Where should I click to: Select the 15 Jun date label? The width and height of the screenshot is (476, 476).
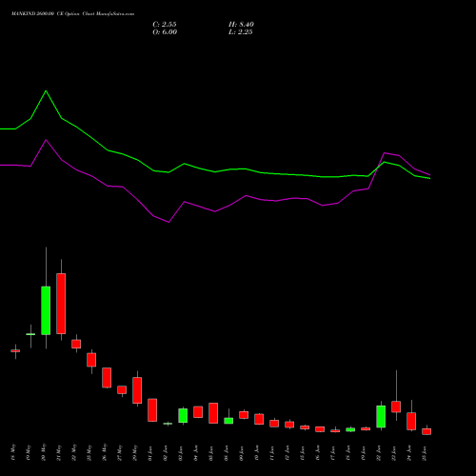pyautogui.click(x=303, y=452)
